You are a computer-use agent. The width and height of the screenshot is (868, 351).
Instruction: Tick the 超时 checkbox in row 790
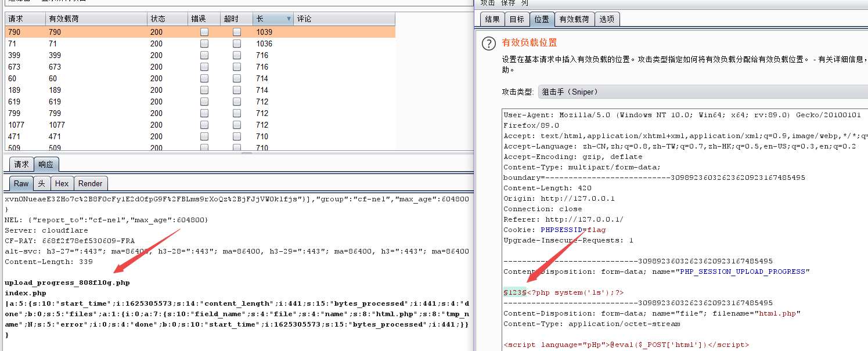coord(237,32)
